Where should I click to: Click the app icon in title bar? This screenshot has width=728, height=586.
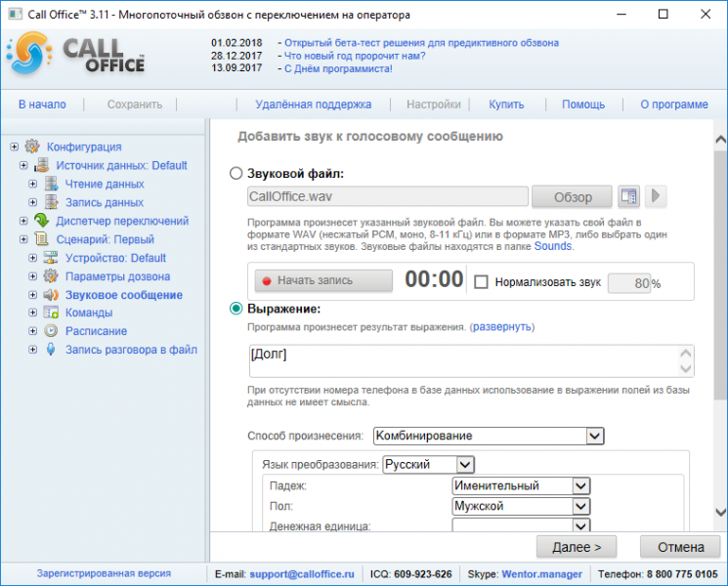coord(15,14)
